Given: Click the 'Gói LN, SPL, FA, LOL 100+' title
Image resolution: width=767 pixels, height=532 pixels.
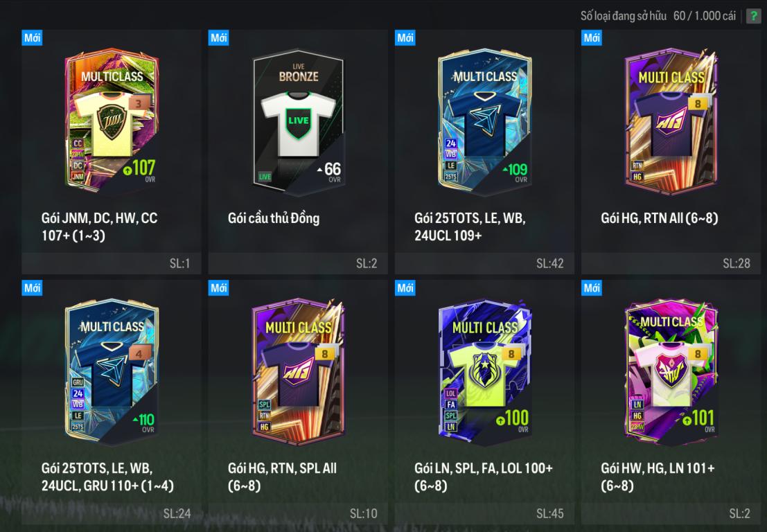Looking at the screenshot, I should point(484,468).
